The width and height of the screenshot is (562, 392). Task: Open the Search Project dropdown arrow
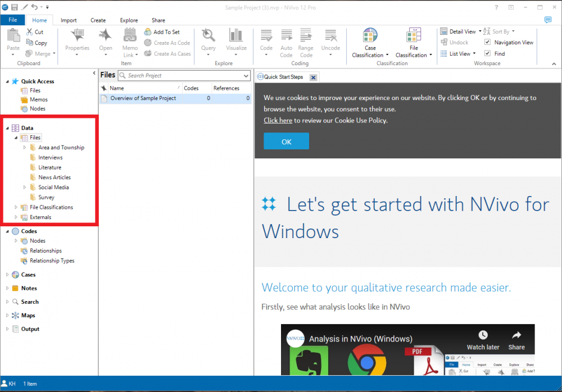click(x=246, y=76)
